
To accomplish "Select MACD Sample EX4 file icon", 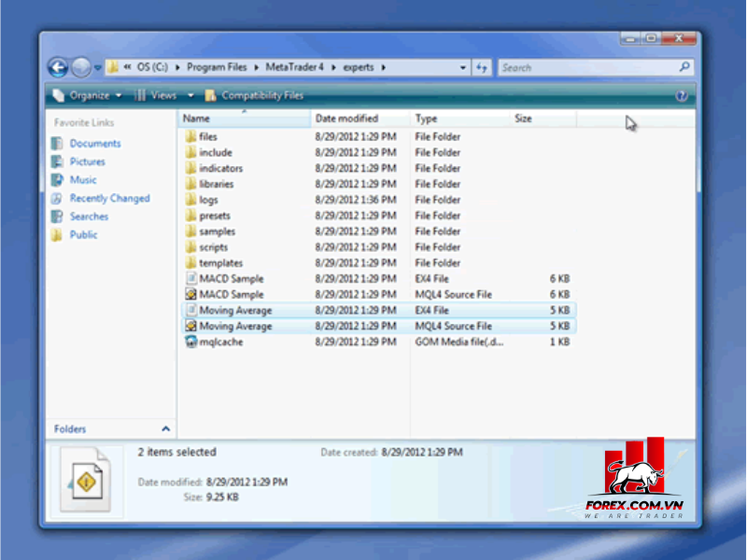I will tap(191, 278).
